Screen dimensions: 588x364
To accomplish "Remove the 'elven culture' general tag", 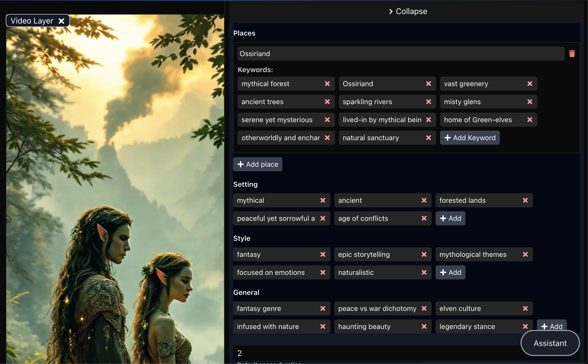I will tap(525, 308).
